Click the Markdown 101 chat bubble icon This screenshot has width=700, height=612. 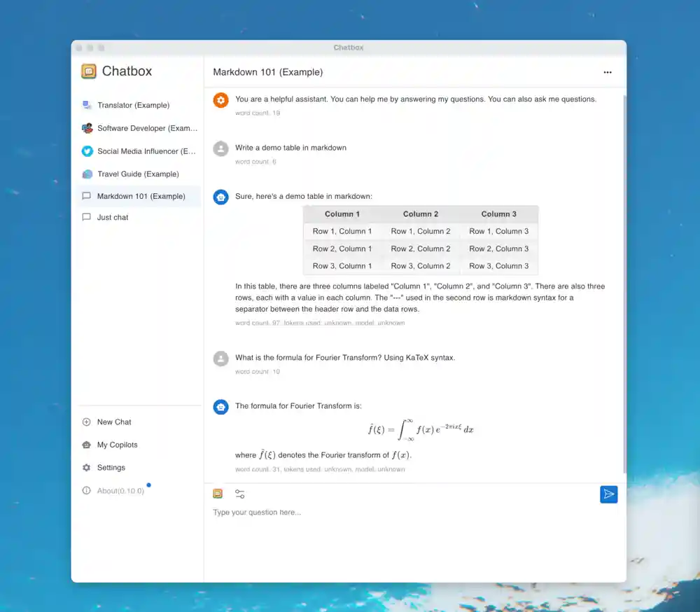[87, 196]
